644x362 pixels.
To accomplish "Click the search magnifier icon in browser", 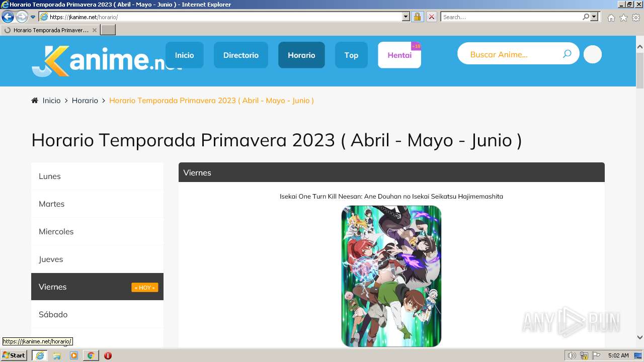I will point(586,17).
